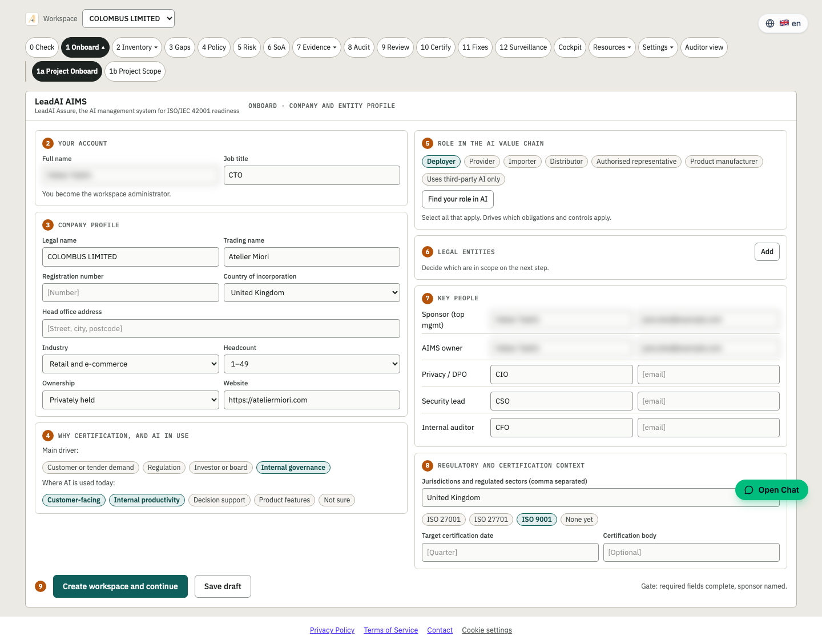822x644 pixels.
Task: Click the Target certification date field
Action: click(x=510, y=553)
